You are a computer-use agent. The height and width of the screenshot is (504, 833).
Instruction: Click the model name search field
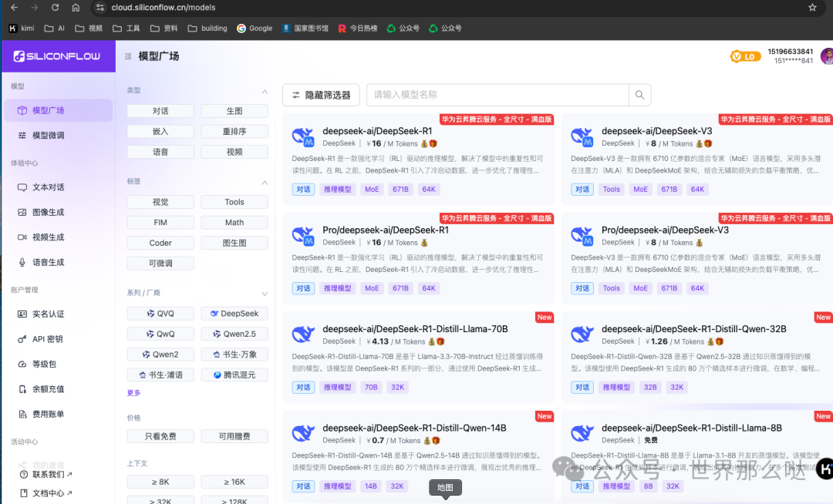pyautogui.click(x=497, y=95)
